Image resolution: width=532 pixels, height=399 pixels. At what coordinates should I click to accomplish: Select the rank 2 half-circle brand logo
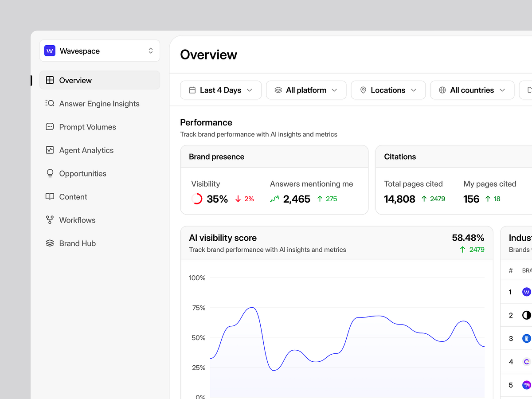[x=527, y=315]
